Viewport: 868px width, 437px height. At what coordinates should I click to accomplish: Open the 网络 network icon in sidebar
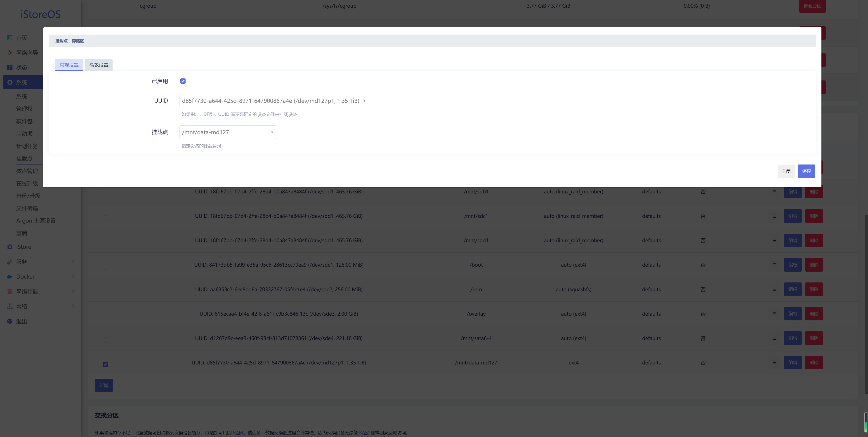coord(9,306)
